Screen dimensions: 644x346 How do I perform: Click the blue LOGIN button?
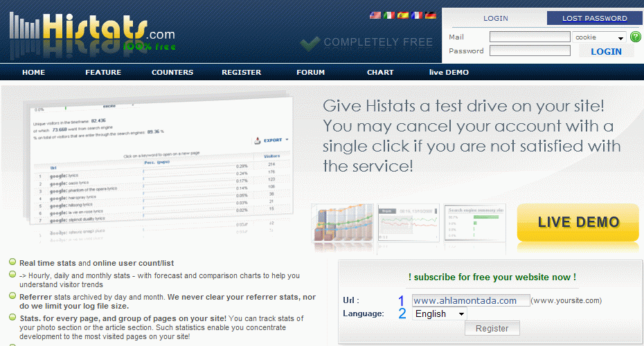pyautogui.click(x=606, y=51)
